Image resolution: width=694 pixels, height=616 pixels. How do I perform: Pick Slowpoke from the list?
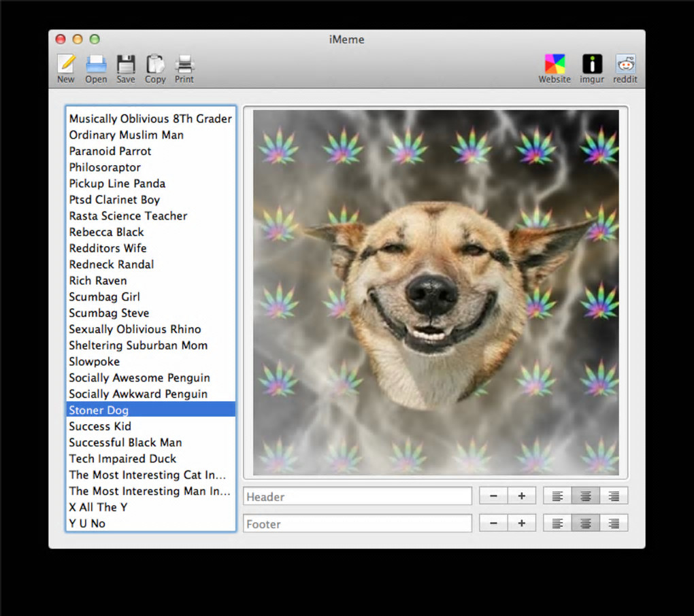150,361
